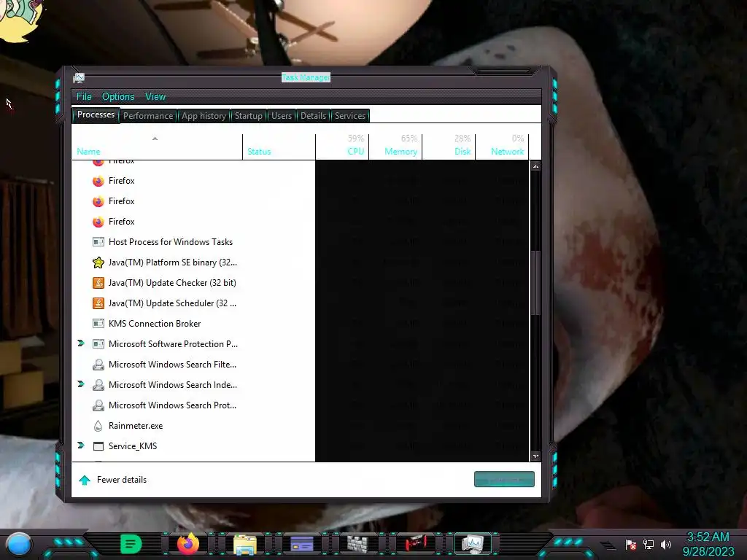Open the red TIE fighter taskbar icon
This screenshot has width=747, height=560.
tap(415, 542)
